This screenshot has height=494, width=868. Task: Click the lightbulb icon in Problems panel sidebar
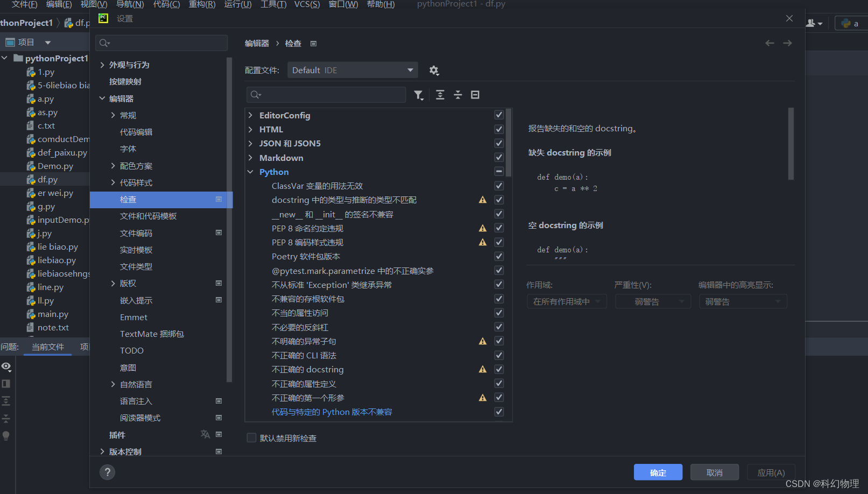[x=6, y=436]
